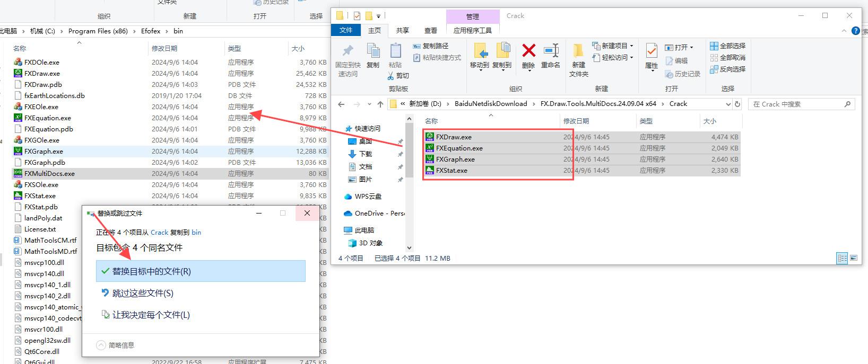The image size is (868, 364).
Task: Click the red Delete (删除) ribbon icon
Action: click(x=528, y=55)
